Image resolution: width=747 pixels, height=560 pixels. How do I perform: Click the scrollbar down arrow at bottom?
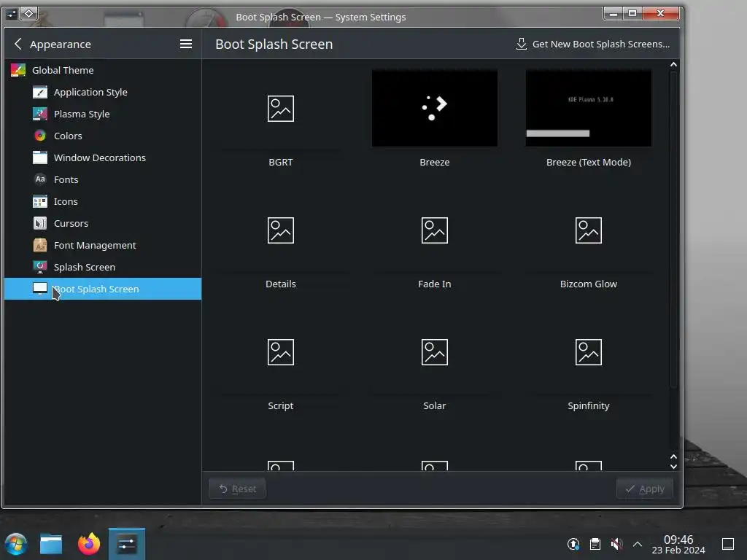point(673,467)
